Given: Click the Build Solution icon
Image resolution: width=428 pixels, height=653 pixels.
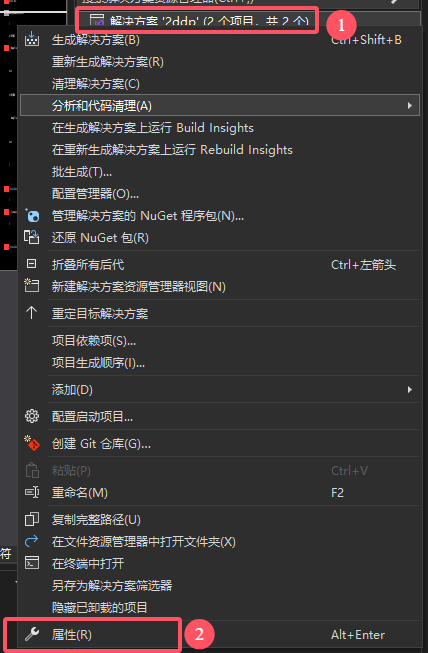Looking at the screenshot, I should pos(32,40).
